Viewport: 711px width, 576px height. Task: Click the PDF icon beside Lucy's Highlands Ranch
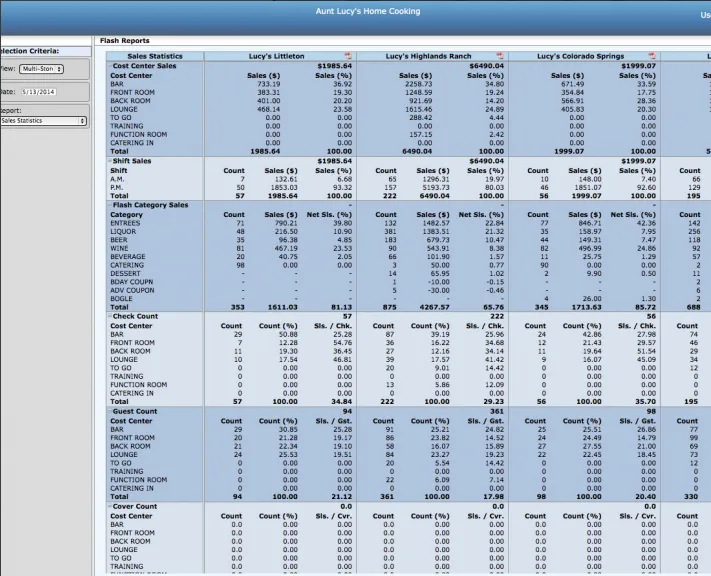(500, 56)
